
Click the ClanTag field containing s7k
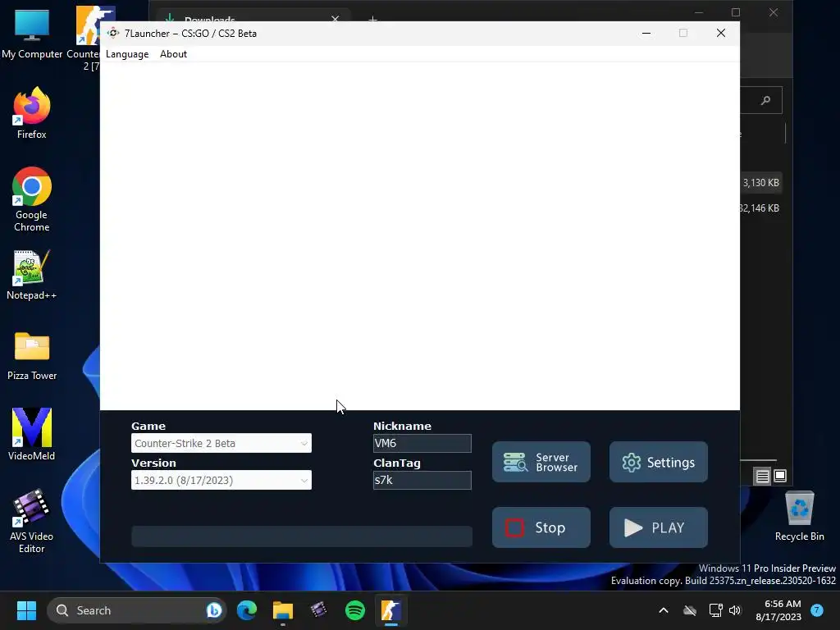pyautogui.click(x=422, y=480)
